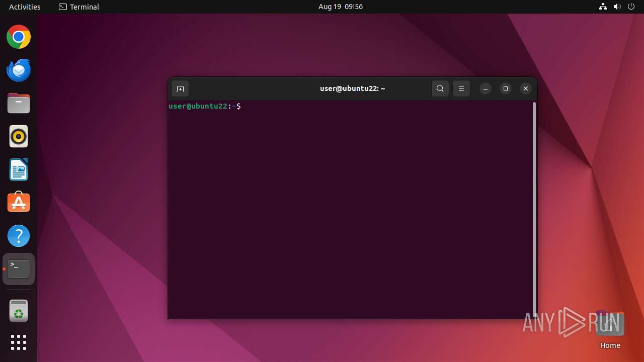Open the clock calendar Aug 19 09:56
This screenshot has width=644, height=362.
pyautogui.click(x=341, y=7)
